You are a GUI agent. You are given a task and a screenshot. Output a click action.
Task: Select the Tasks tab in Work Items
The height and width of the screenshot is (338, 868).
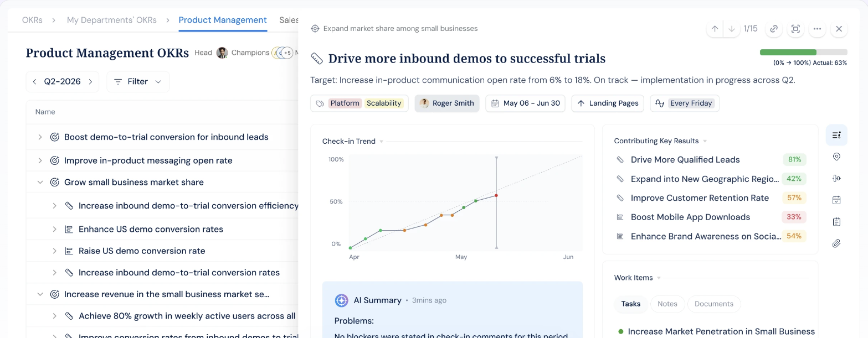tap(631, 304)
